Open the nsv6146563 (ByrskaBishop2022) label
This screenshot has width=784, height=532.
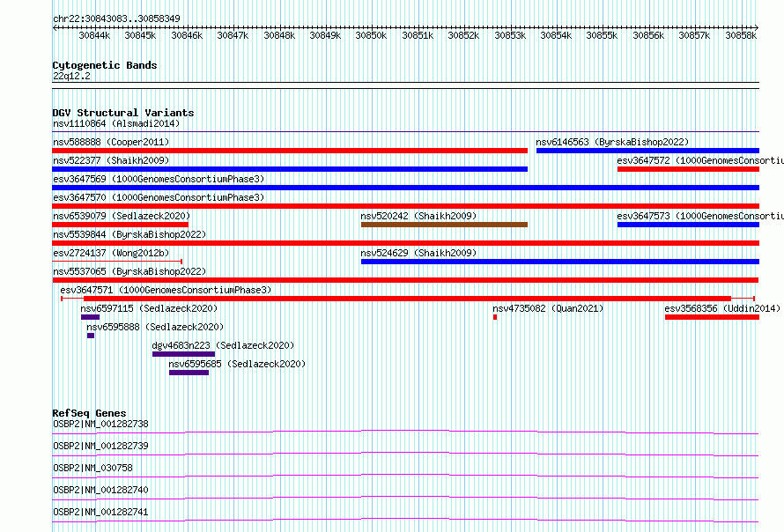[612, 142]
